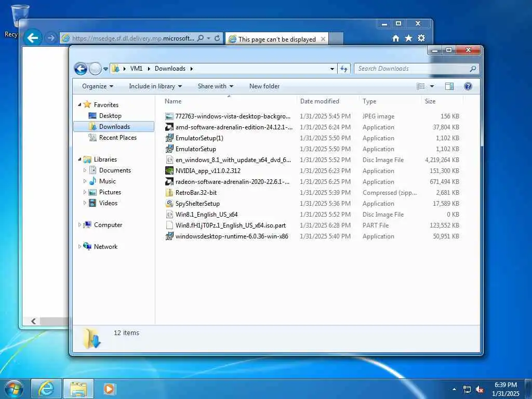Open the Include in library menu

tap(155, 86)
